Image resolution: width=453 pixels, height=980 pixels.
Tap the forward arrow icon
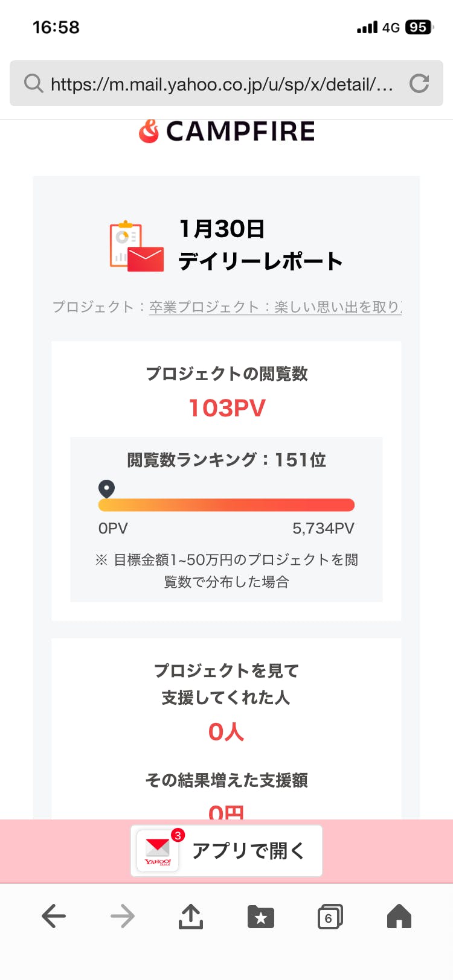(123, 917)
